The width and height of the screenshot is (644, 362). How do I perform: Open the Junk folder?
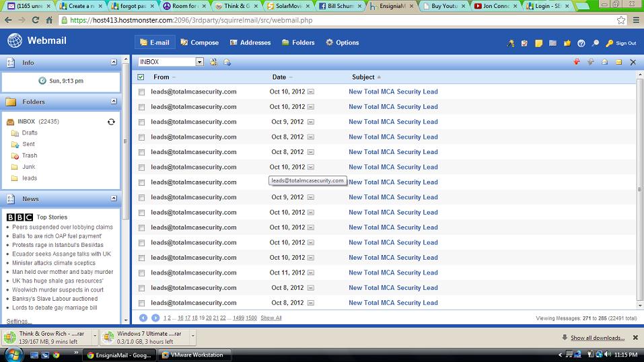28,167
